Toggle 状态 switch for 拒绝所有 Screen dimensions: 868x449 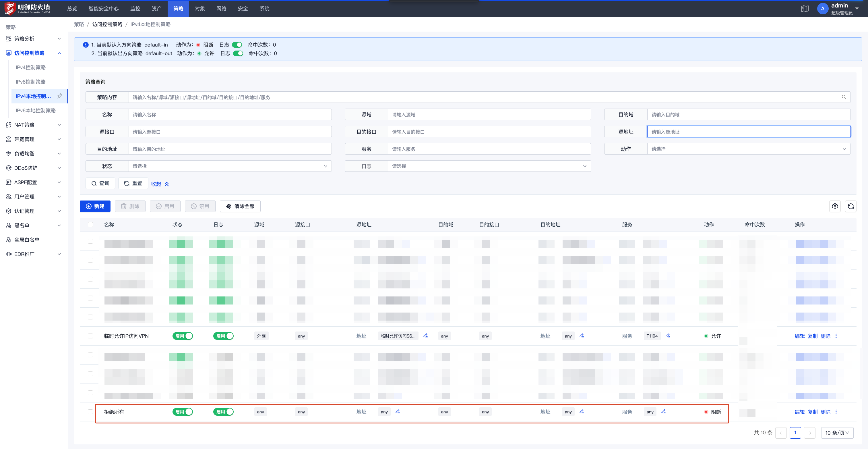(x=182, y=412)
